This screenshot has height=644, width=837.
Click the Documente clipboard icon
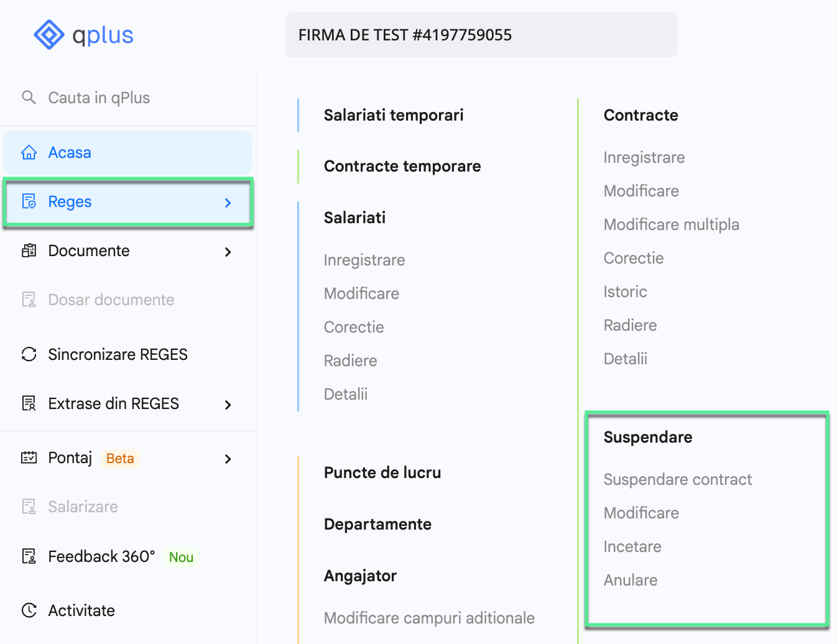pos(29,251)
